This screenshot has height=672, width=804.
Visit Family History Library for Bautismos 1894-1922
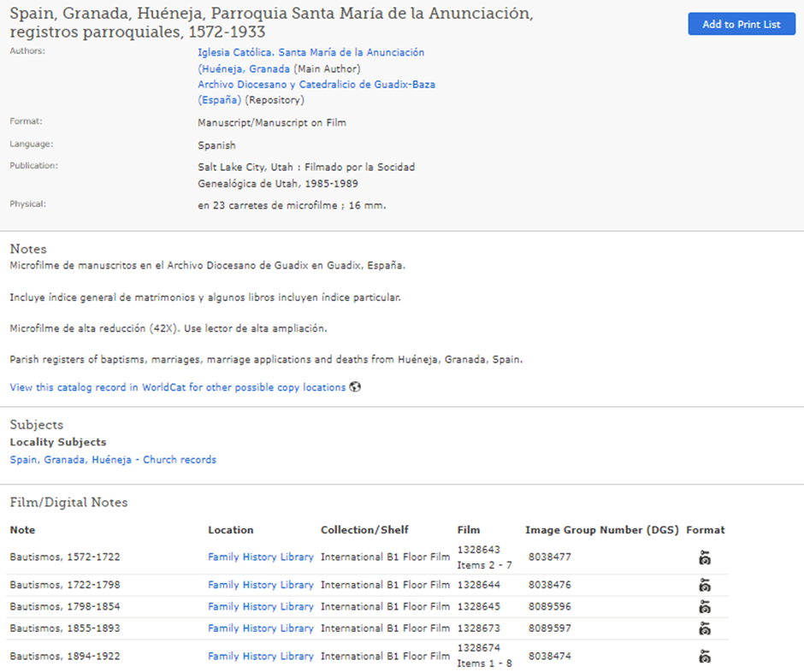click(260, 657)
